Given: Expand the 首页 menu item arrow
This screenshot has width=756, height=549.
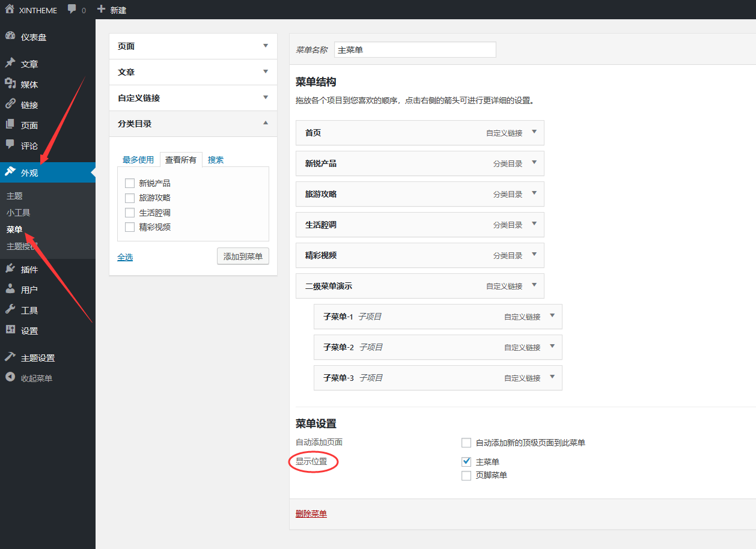Looking at the screenshot, I should [x=534, y=133].
